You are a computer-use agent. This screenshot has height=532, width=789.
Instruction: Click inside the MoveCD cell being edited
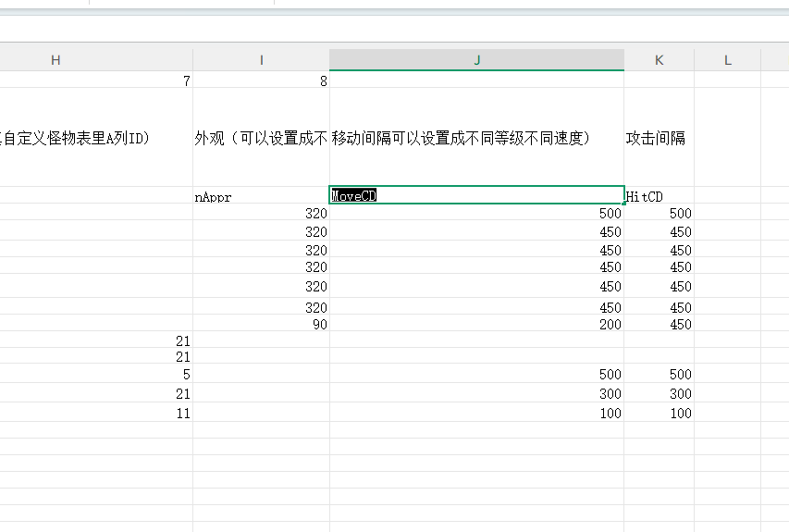tap(476, 195)
